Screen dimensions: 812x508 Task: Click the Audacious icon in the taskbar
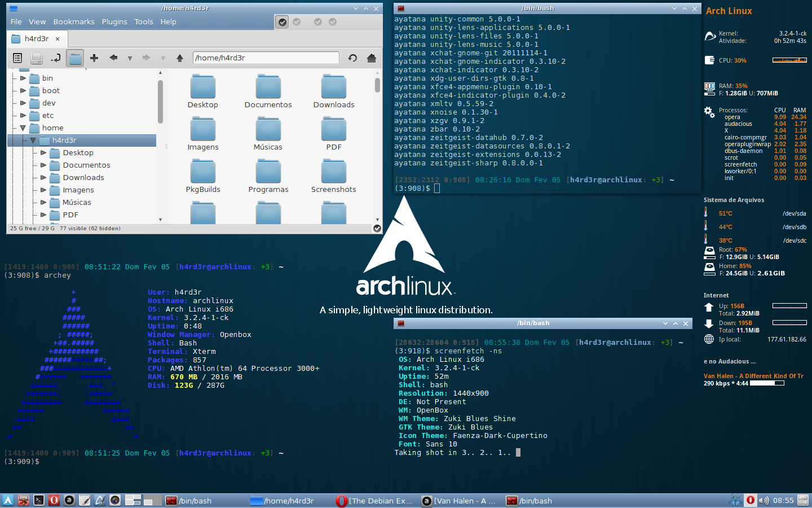(69, 500)
